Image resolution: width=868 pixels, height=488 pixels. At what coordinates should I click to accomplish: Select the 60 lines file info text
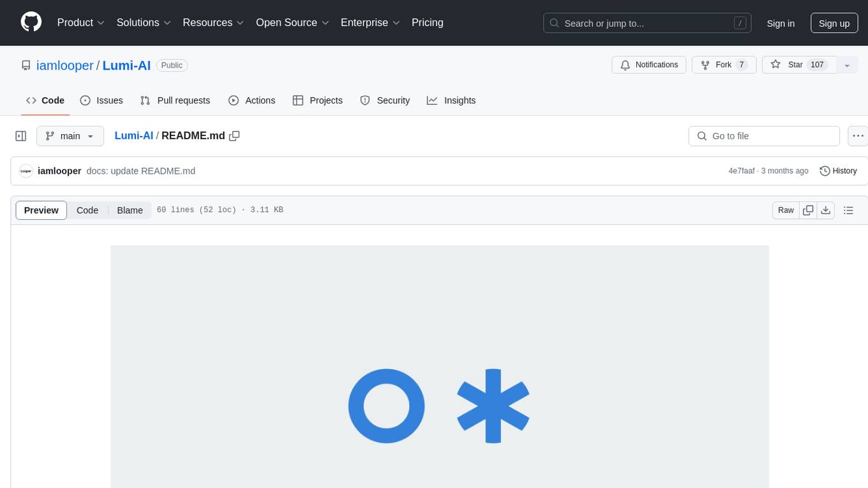(220, 210)
